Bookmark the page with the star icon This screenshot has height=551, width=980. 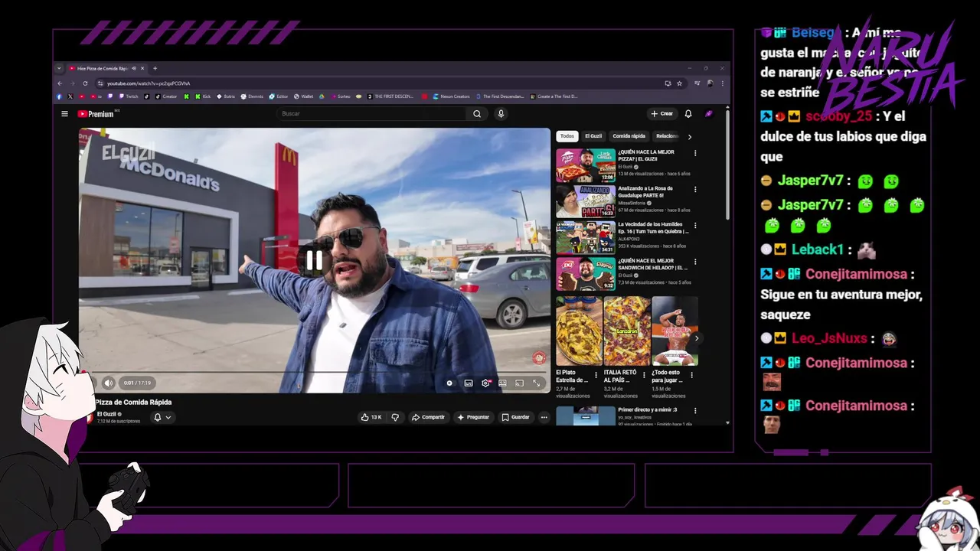[x=679, y=83]
